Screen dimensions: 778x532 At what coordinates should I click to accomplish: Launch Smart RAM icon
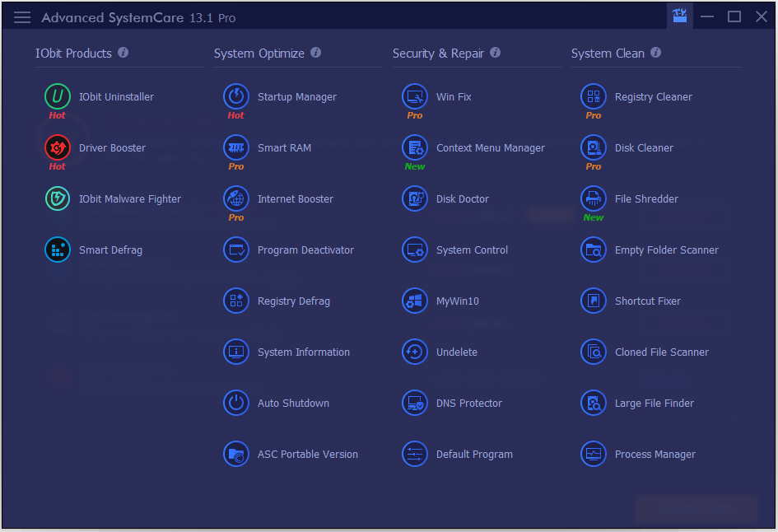[x=236, y=147]
